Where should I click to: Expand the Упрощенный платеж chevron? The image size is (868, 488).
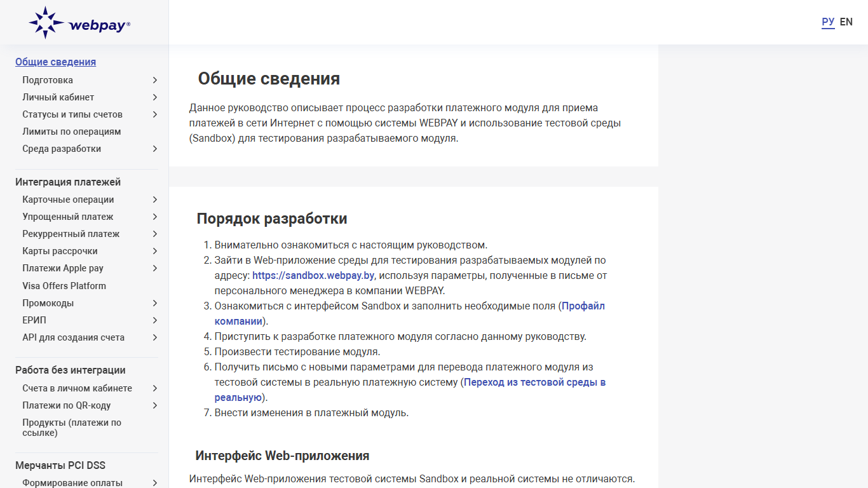[154, 217]
